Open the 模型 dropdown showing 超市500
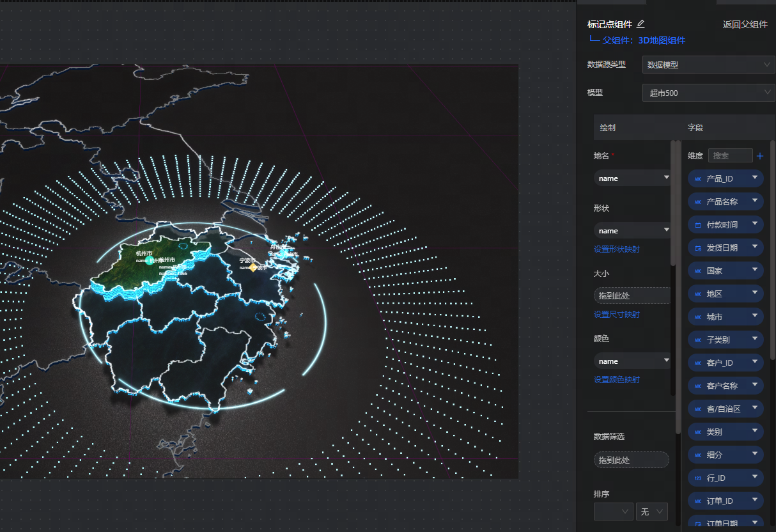This screenshot has width=776, height=532. pos(708,93)
